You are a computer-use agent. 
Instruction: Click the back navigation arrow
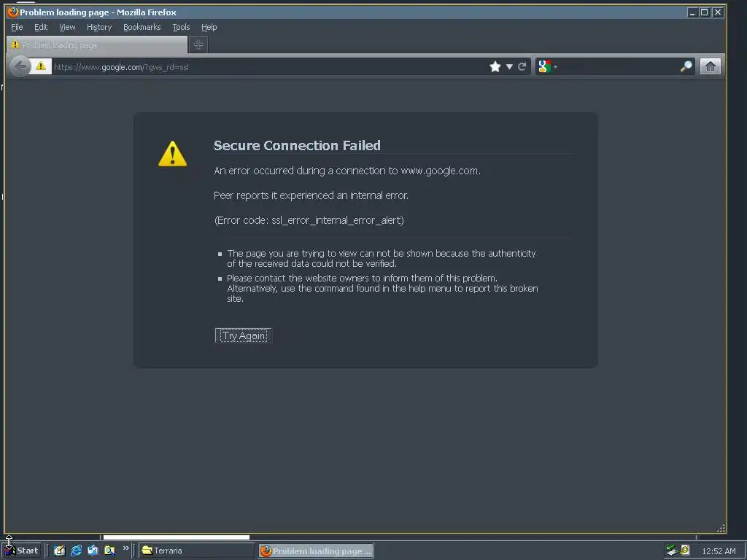tap(20, 66)
